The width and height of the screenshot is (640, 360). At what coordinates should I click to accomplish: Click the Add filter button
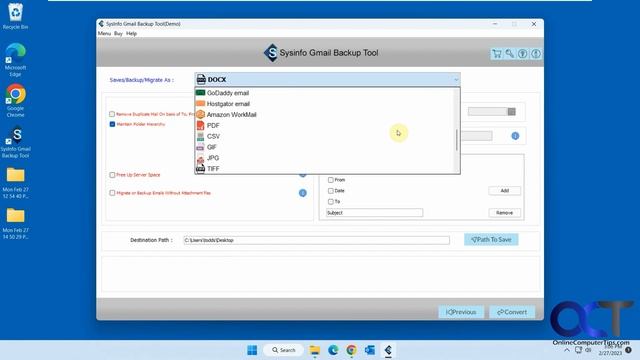(504, 191)
